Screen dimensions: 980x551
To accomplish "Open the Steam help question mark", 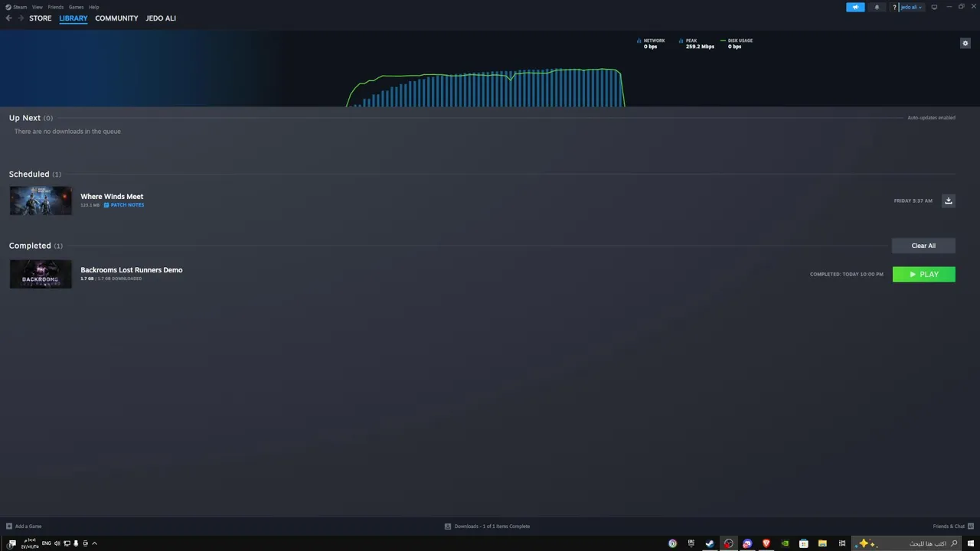I will (x=893, y=7).
